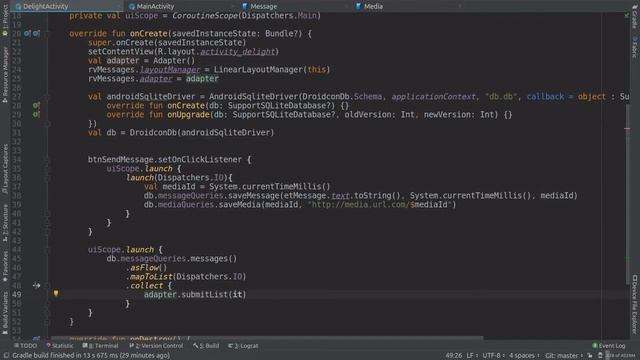Click the LinearLayoutManager constructor on line 24
Image resolution: width=640 pixels, height=360 pixels.
coord(258,70)
